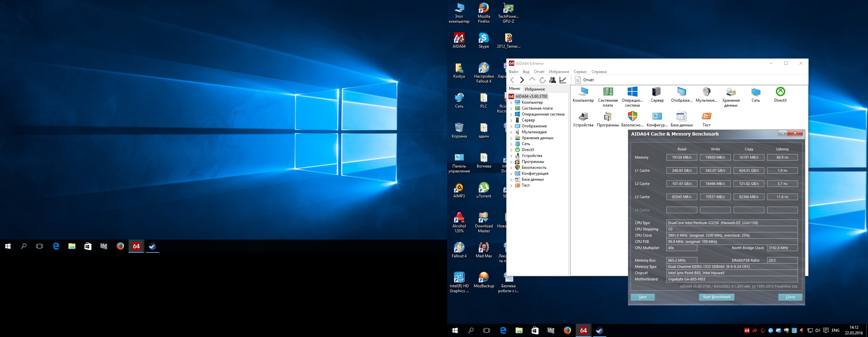Click the Start Benchmark button
Image resolution: width=868 pixels, height=337 pixels.
point(716,297)
